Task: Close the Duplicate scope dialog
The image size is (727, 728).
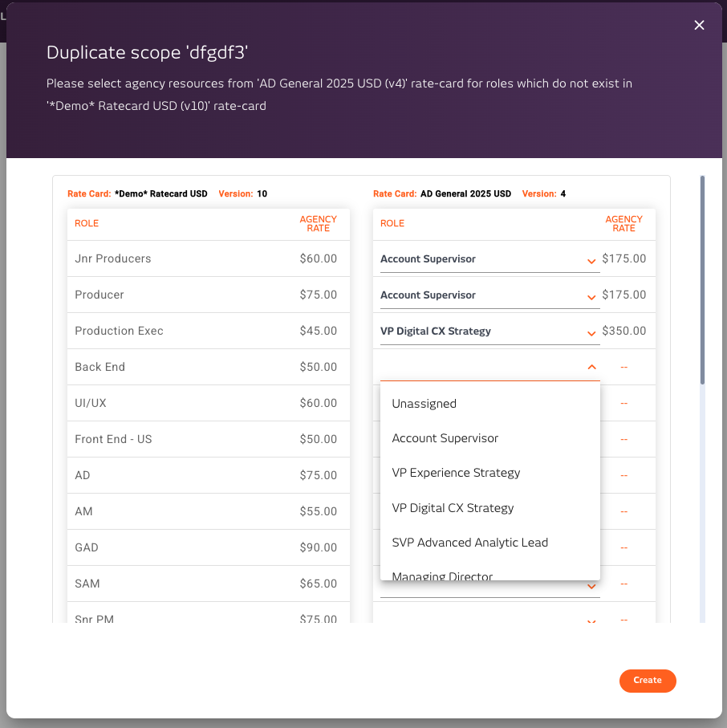Action: coord(699,25)
